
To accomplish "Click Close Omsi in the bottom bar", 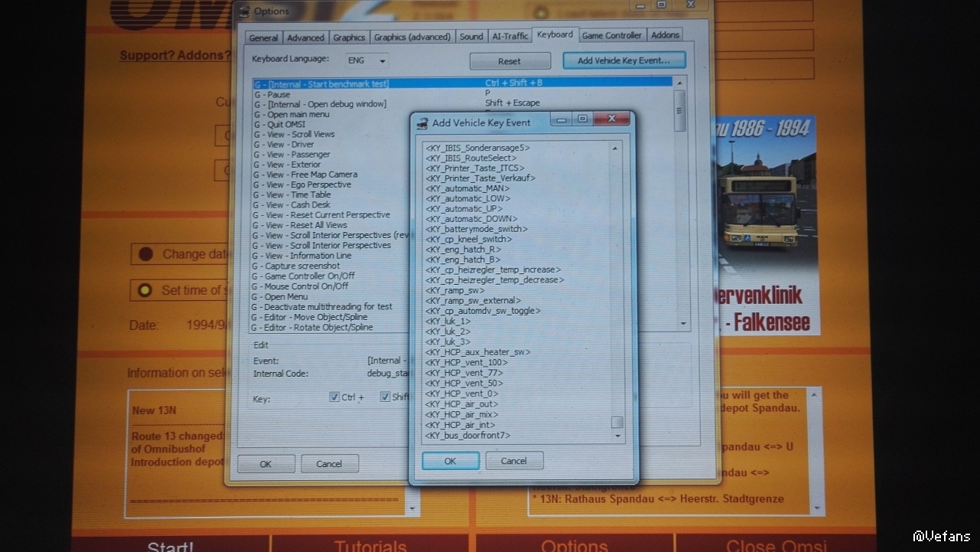I will (777, 545).
